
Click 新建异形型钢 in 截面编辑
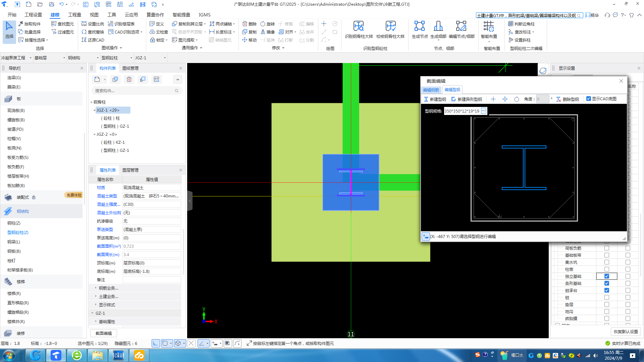(x=467, y=99)
